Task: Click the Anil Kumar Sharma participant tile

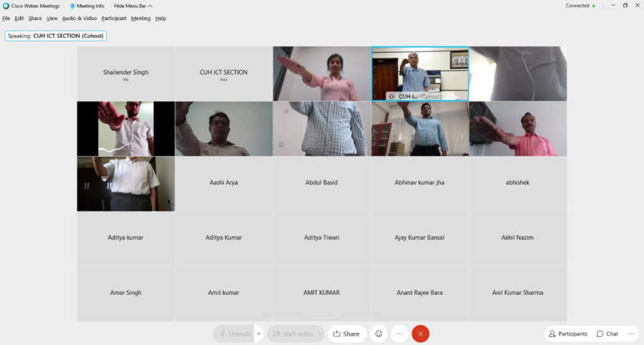Action: [x=518, y=293]
